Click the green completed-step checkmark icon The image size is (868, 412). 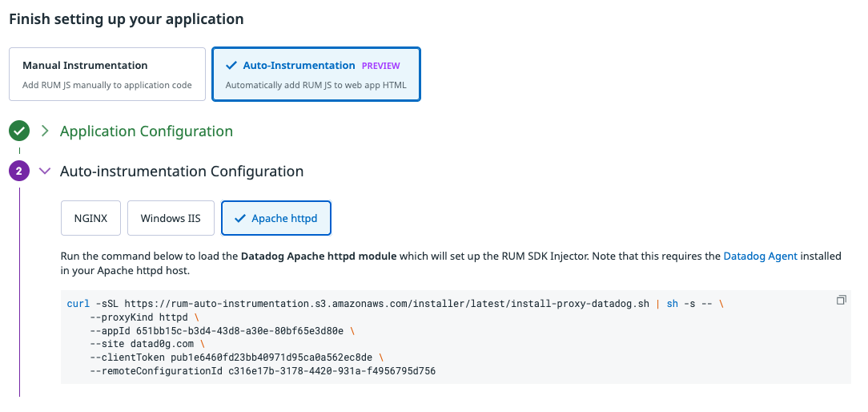(x=19, y=131)
